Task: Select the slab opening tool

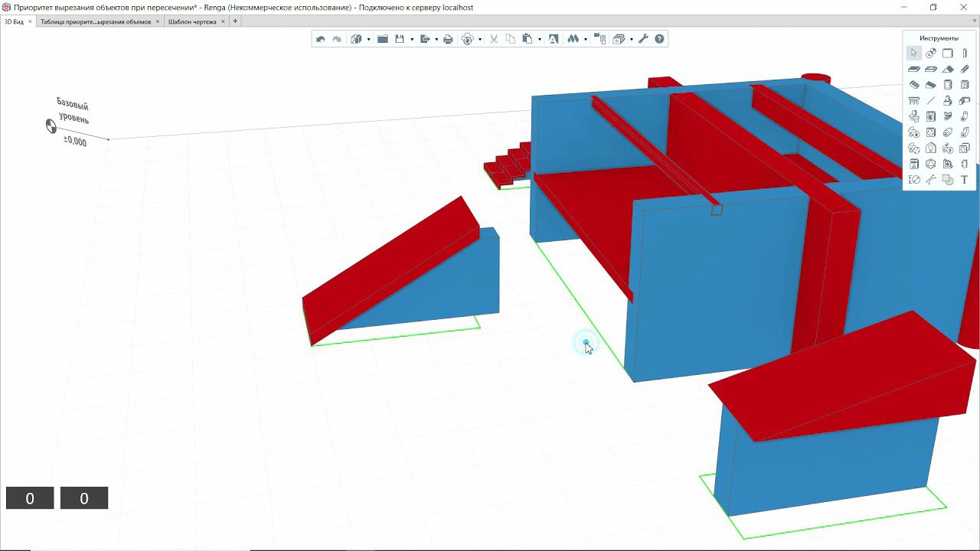Action: pos(930,70)
